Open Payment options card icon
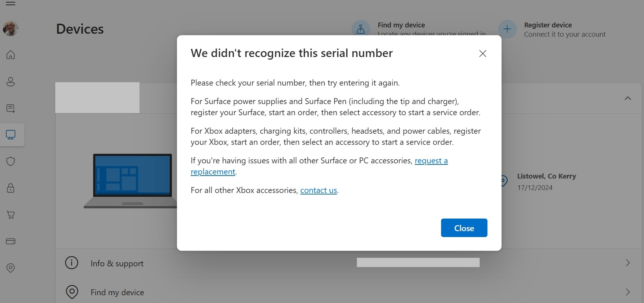The height and width of the screenshot is (303, 644). (11, 242)
